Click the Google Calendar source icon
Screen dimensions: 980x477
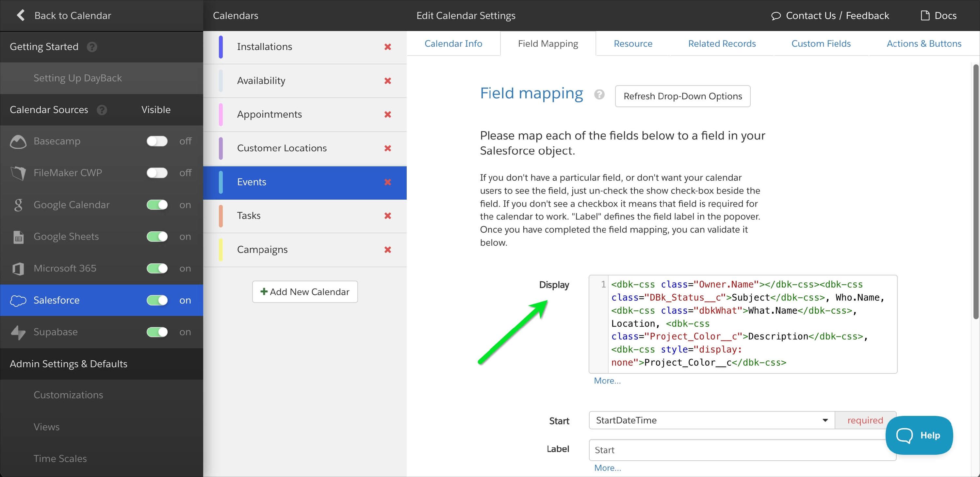pos(18,205)
